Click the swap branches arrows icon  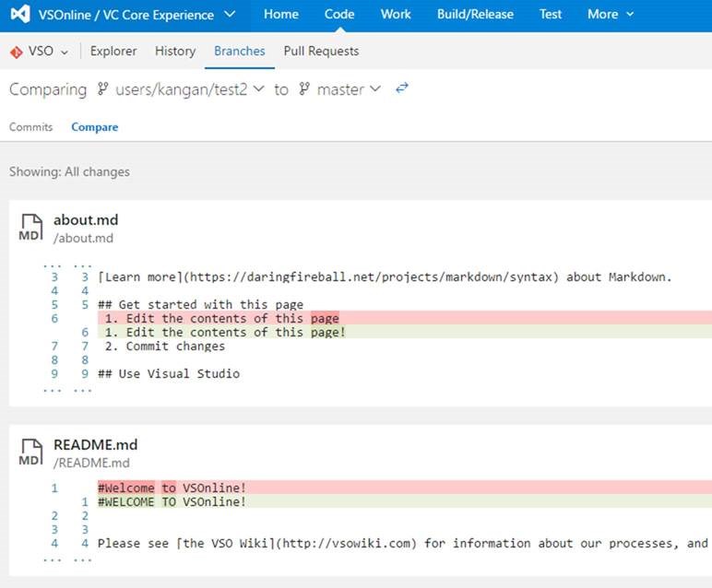402,88
